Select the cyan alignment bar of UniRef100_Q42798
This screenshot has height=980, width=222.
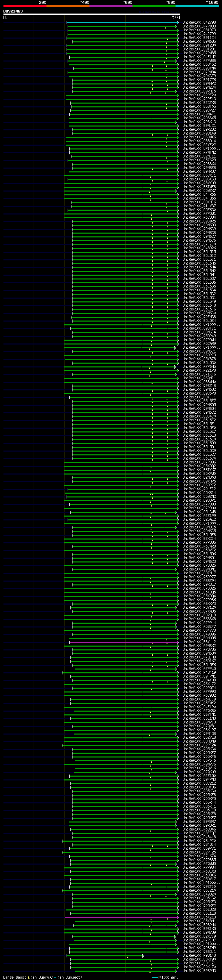pyautogui.click(x=122, y=23)
